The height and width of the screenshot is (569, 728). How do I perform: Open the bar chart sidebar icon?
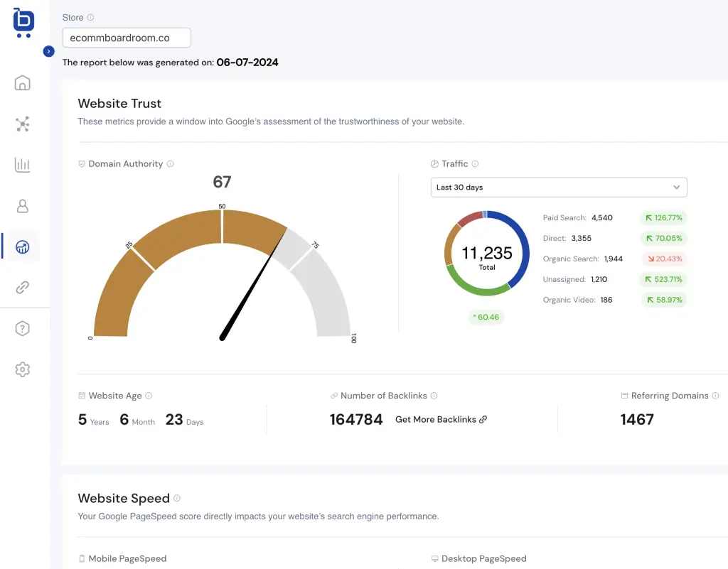22,165
